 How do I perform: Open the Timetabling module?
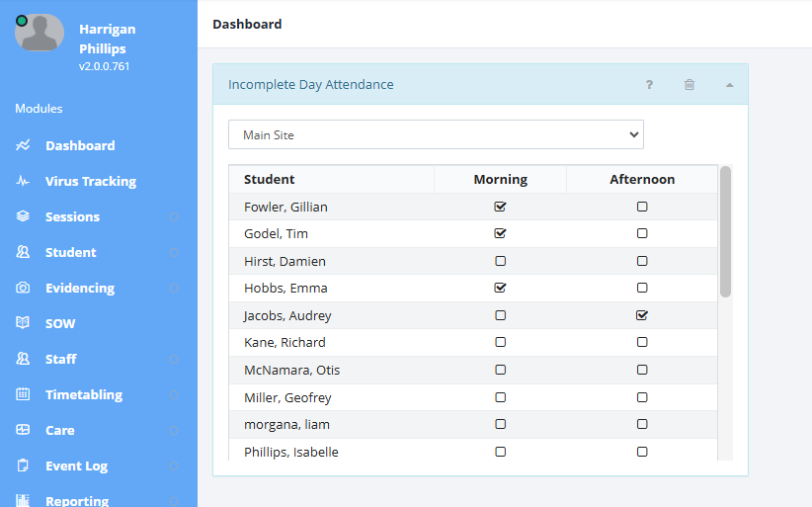coord(84,394)
